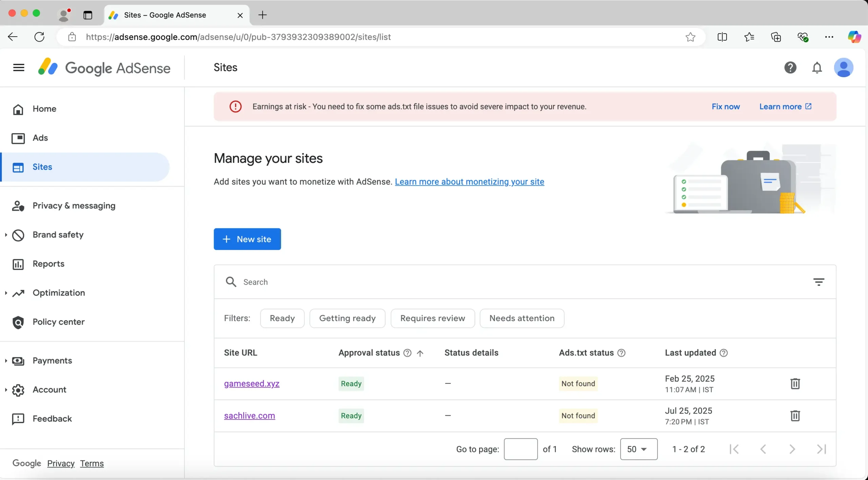Click the search magnifier icon

pyautogui.click(x=231, y=282)
